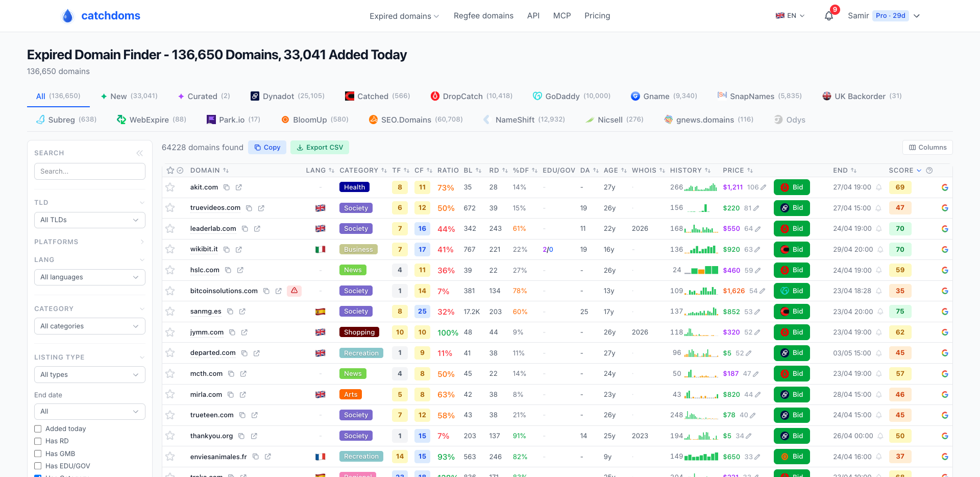Screen dimensions: 980x477
Task: Set alert bell for wikibit.it end date
Action: pyautogui.click(x=880, y=250)
